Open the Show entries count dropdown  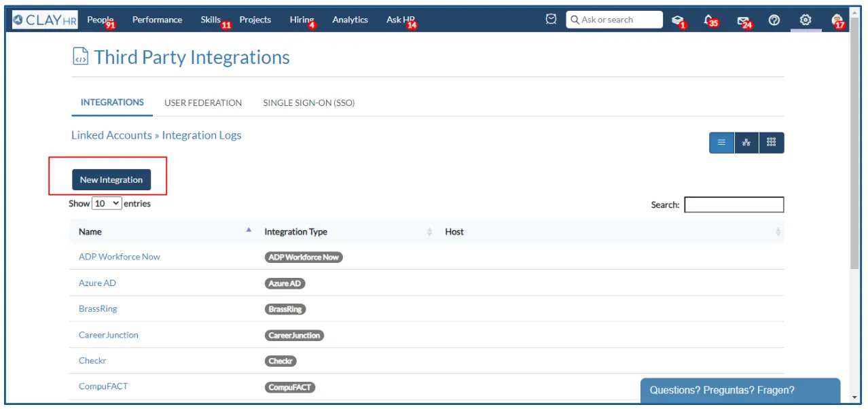tap(107, 203)
